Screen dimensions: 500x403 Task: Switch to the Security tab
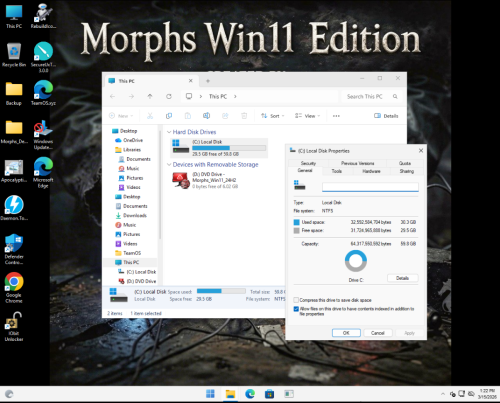coord(308,163)
